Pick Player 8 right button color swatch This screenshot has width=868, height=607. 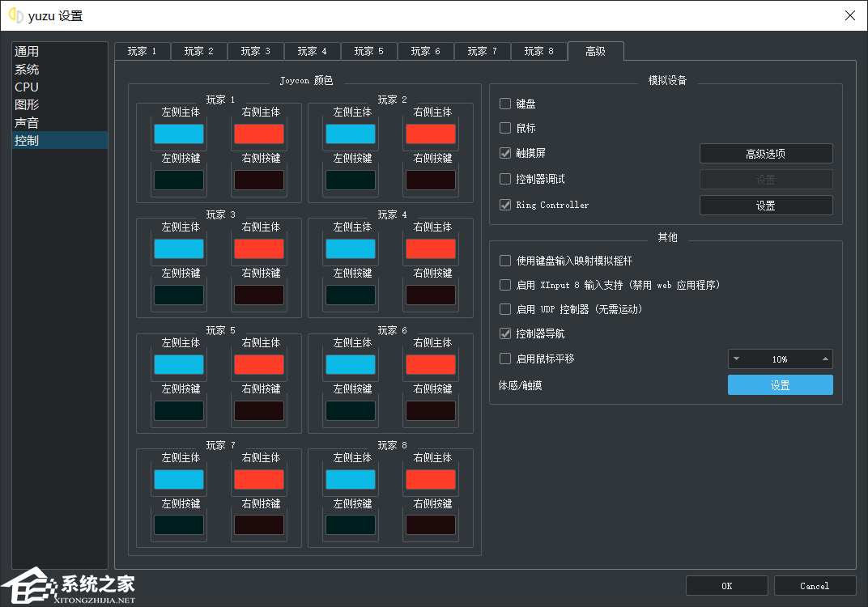pyautogui.click(x=431, y=524)
